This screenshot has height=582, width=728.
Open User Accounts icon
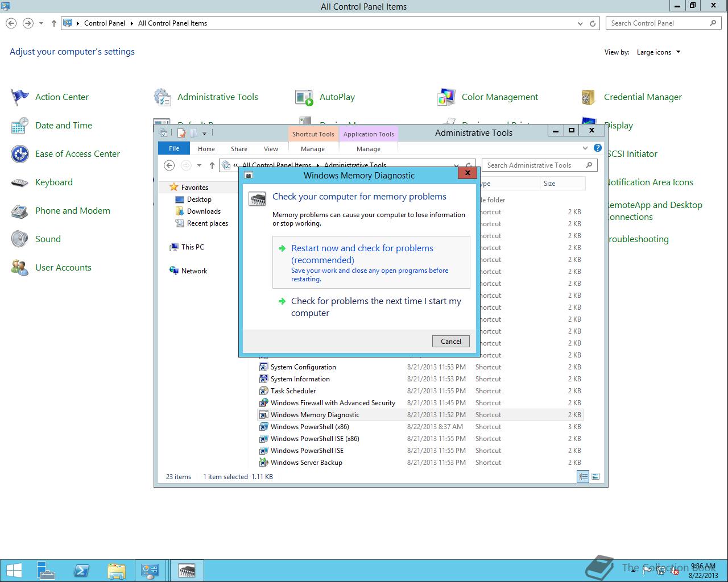20,268
